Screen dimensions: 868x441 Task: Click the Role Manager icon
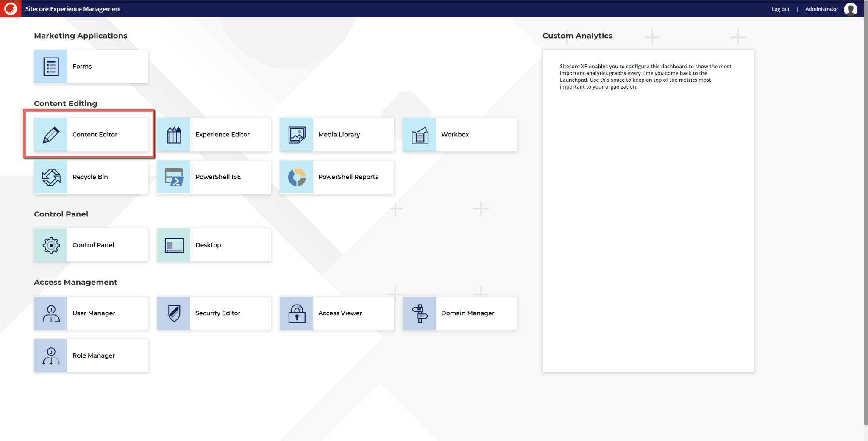click(x=51, y=356)
